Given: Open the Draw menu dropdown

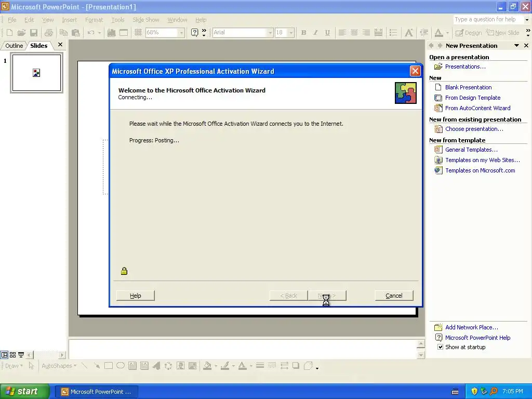Looking at the screenshot, I should (x=14, y=366).
